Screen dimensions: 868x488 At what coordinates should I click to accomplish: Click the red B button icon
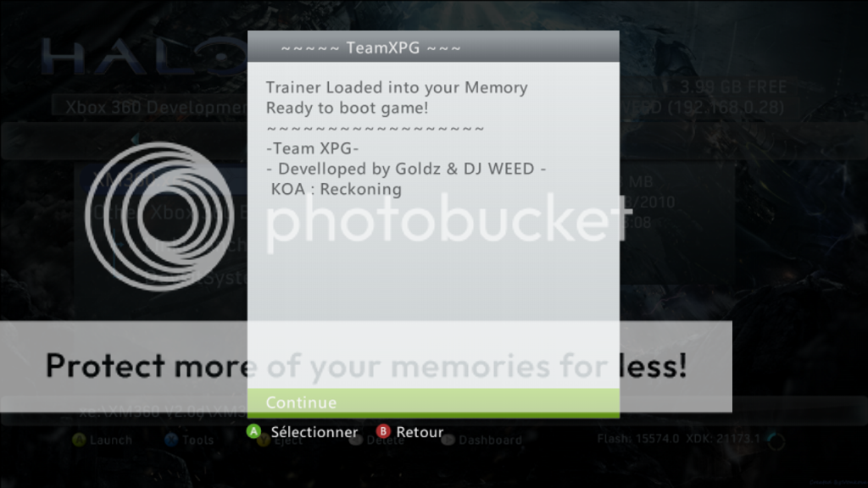click(383, 431)
